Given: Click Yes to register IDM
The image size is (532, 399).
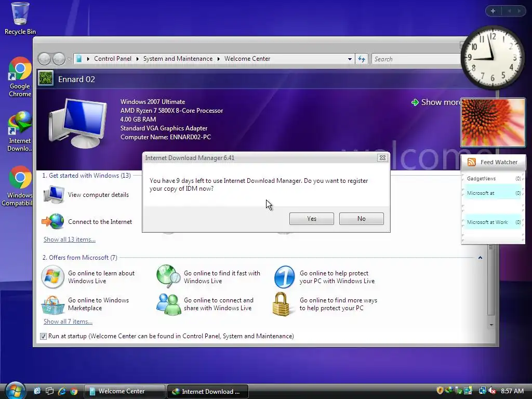Looking at the screenshot, I should pos(312,219).
